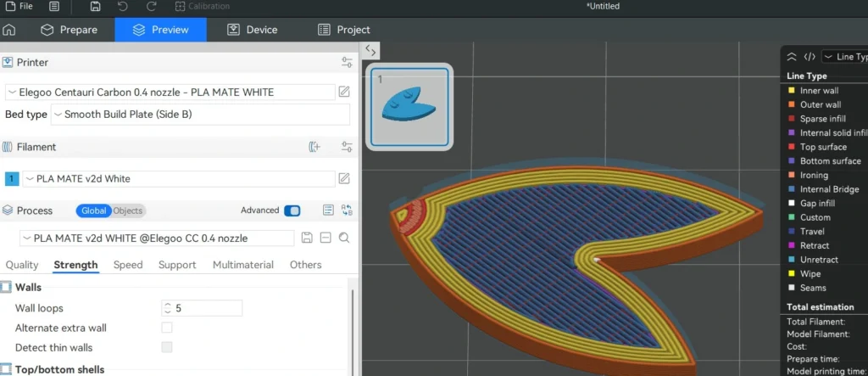Click the add filament icon
Viewport: 868px width, 376px height.
point(314,147)
